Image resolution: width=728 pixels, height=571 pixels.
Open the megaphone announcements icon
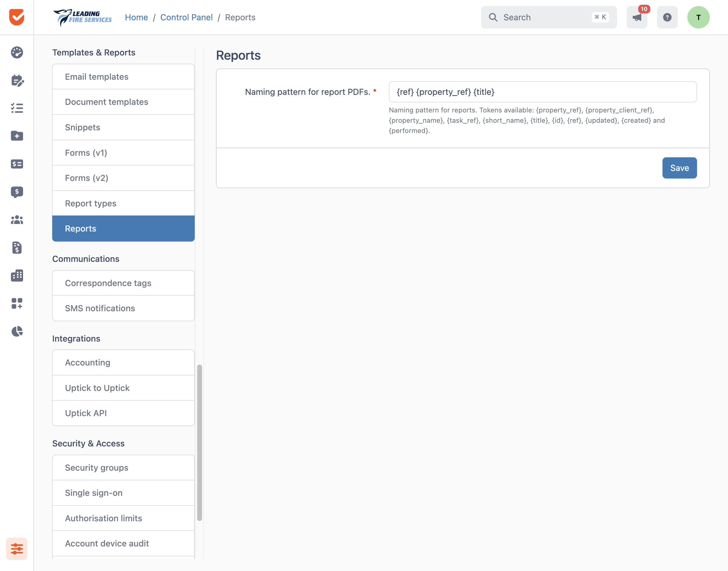point(637,17)
